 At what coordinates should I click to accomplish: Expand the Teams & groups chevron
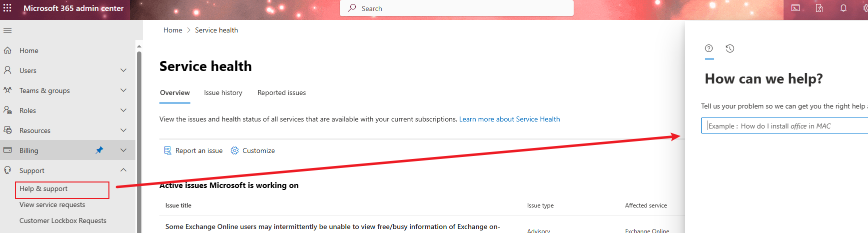(x=123, y=90)
